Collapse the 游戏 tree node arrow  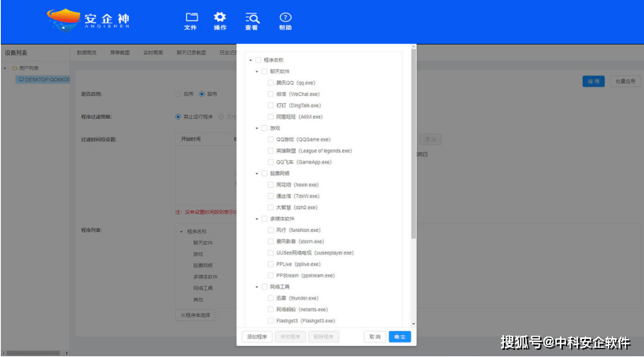pyautogui.click(x=257, y=128)
